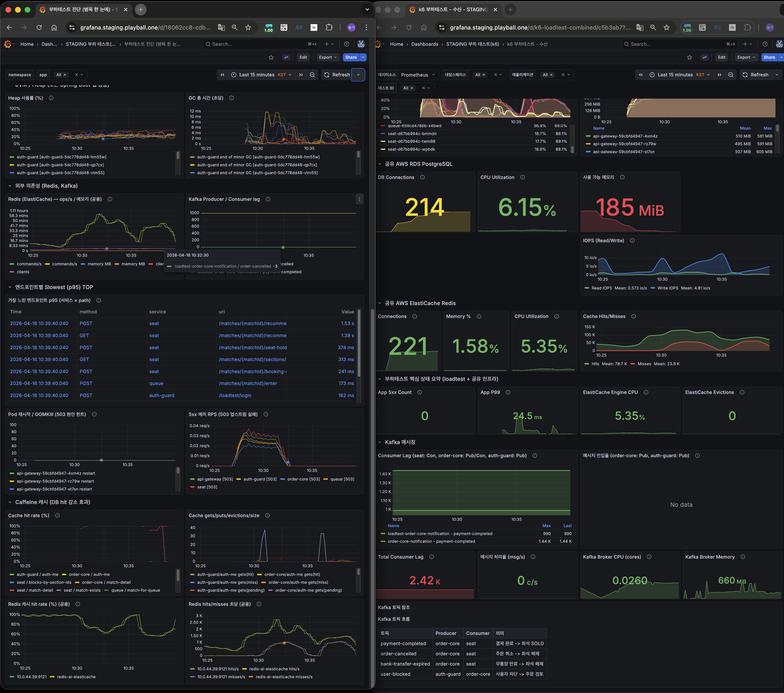Image resolution: width=784 pixels, height=693 pixels.
Task: Open Dashboards breadcrumb on right window
Action: (x=424, y=44)
